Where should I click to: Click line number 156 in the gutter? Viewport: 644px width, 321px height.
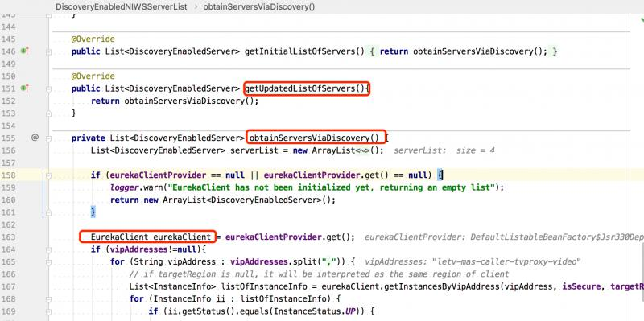pos(8,150)
